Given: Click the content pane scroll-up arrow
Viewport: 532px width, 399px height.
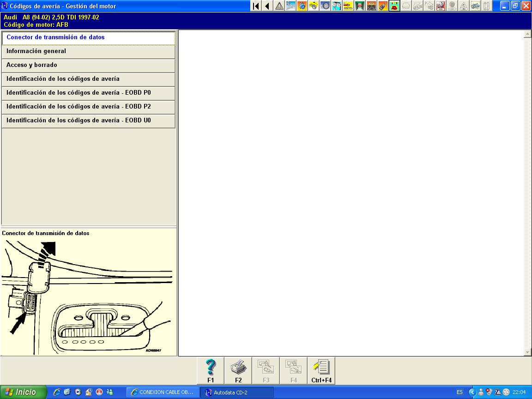Looking at the screenshot, I should point(527,34).
